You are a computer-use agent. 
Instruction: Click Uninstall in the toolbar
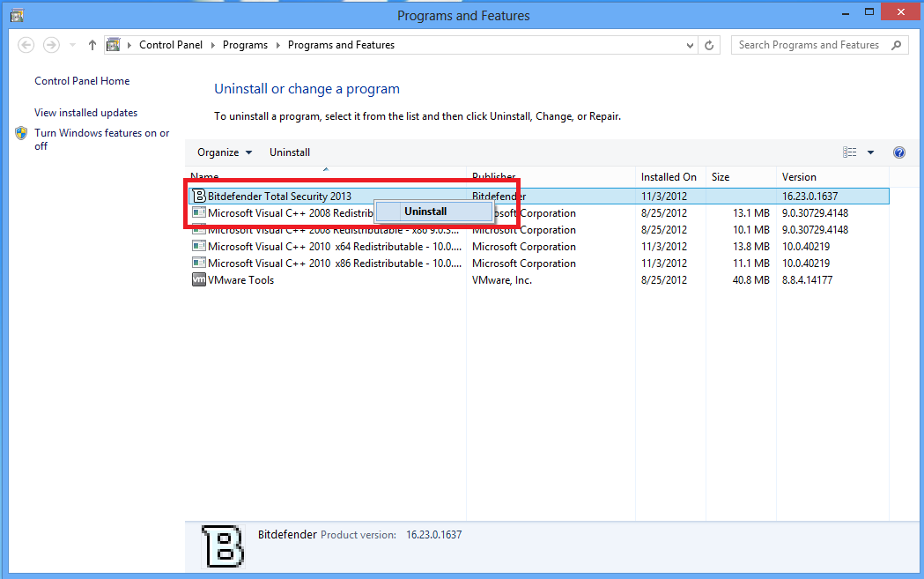[x=289, y=152]
